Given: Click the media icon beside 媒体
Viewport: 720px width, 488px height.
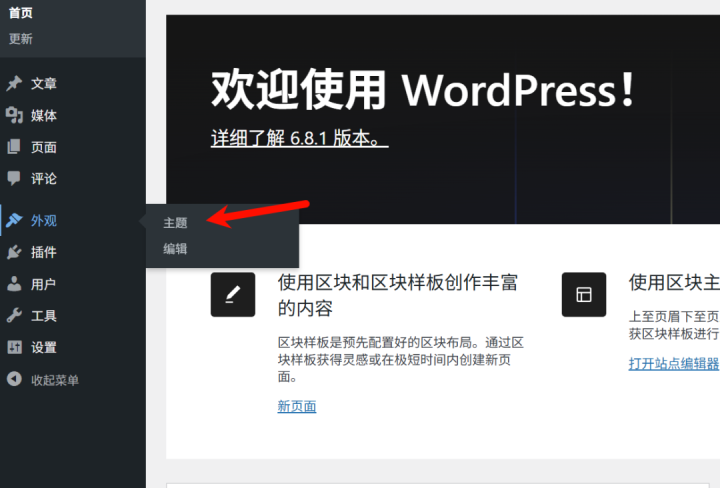Looking at the screenshot, I should 14,115.
